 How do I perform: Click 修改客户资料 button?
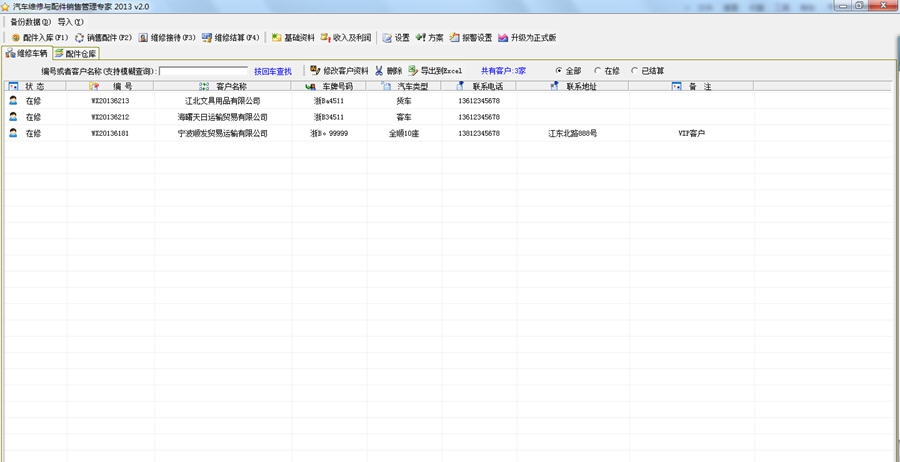point(339,71)
